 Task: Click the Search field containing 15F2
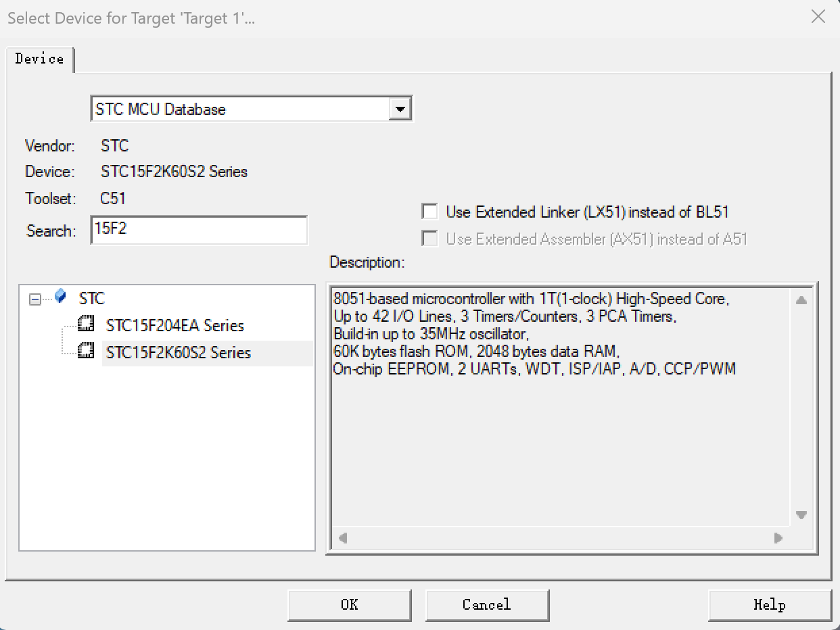pyautogui.click(x=199, y=230)
